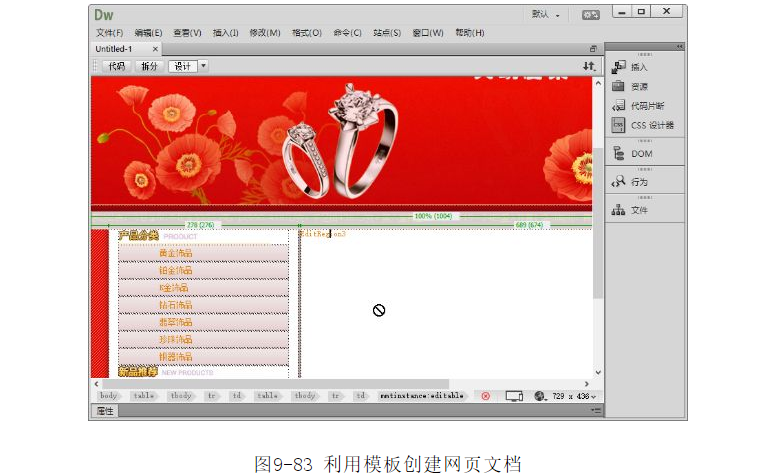Open the 行为 (Behaviors) panel icon
Viewport: 780px width, 475px height.
pos(619,182)
